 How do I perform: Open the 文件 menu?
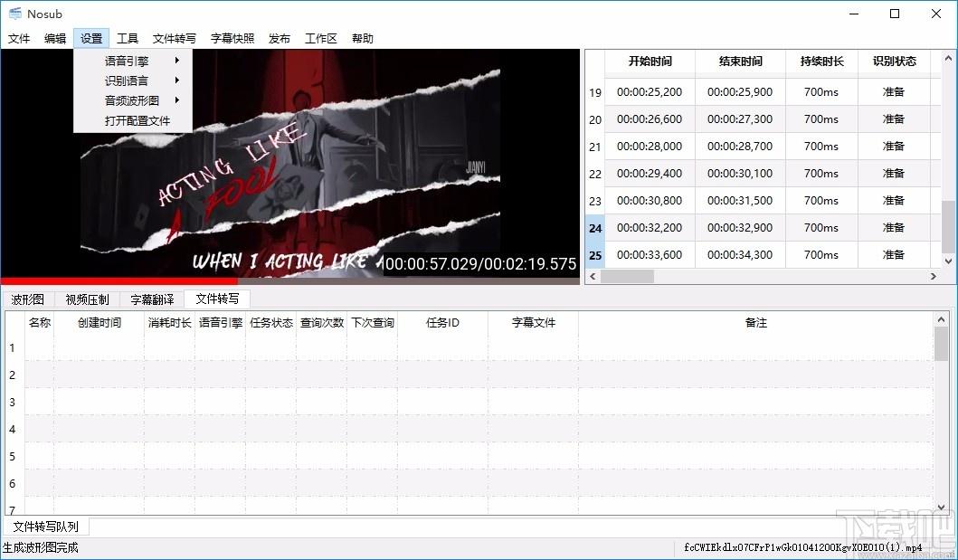tap(19, 39)
